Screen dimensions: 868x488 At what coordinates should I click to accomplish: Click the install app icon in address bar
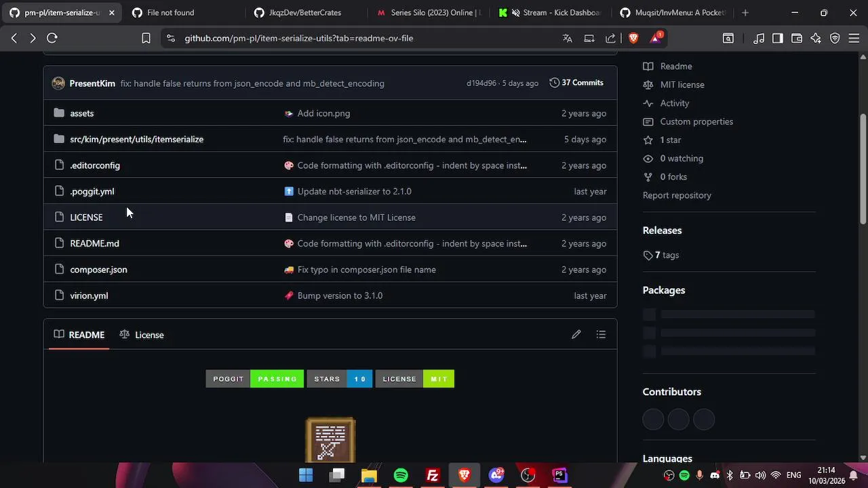click(x=589, y=38)
